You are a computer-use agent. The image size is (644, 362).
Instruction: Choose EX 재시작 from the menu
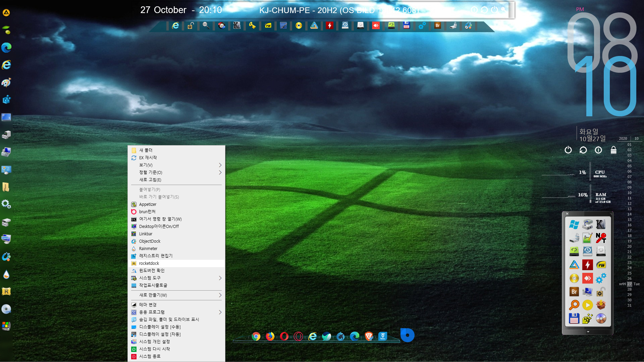pos(176,158)
